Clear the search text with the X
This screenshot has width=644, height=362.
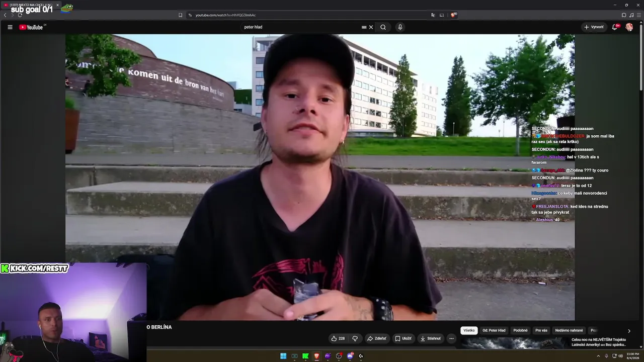(371, 27)
